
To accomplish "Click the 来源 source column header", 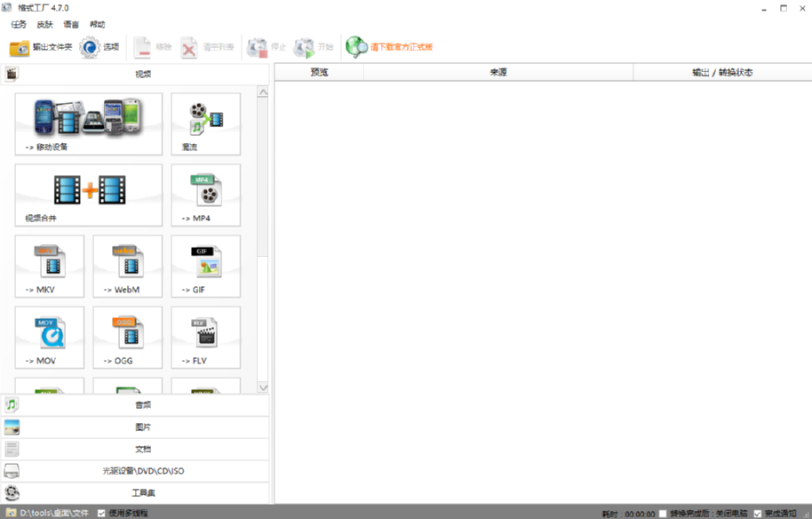I will point(498,73).
